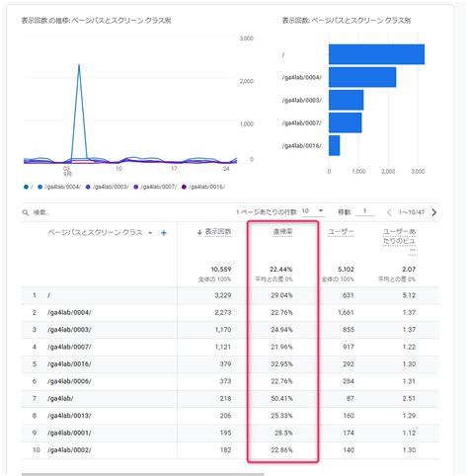Toggle /ga4lab/0004/ in the chart legend
This screenshot has height=476, width=468.
pos(59,187)
